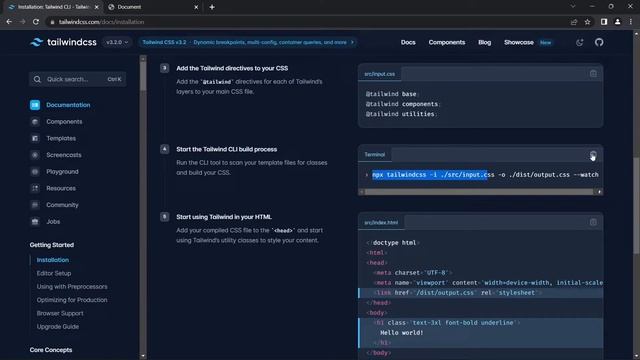Screen dimensions: 640x360
Task: Close the Installation Tailwind CLI browser tab
Action: (97, 7)
